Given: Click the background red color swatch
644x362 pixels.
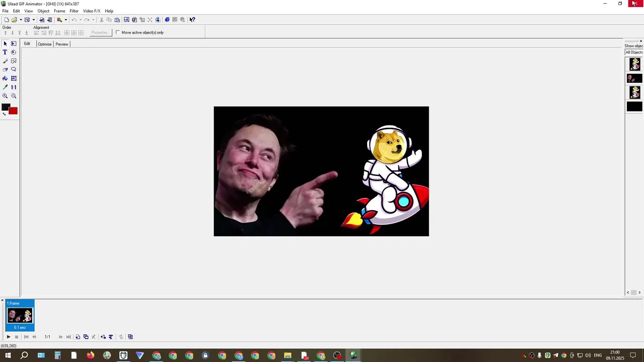Looking at the screenshot, I should pyautogui.click(x=14, y=111).
